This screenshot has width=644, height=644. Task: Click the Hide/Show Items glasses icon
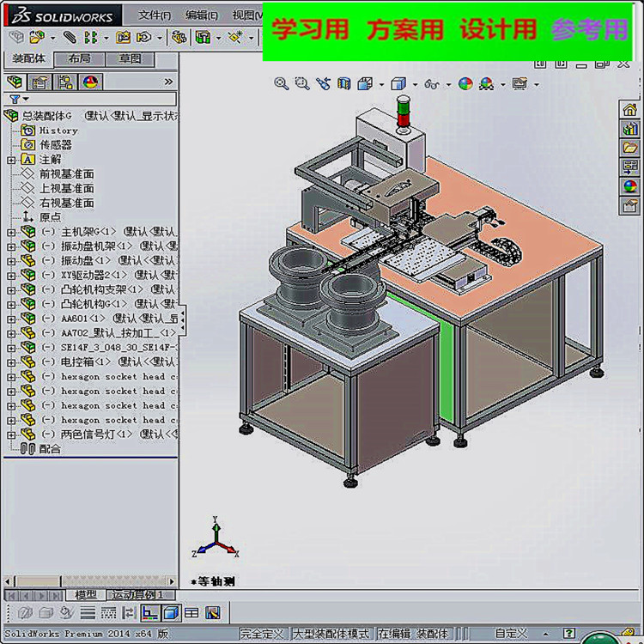coord(432,84)
